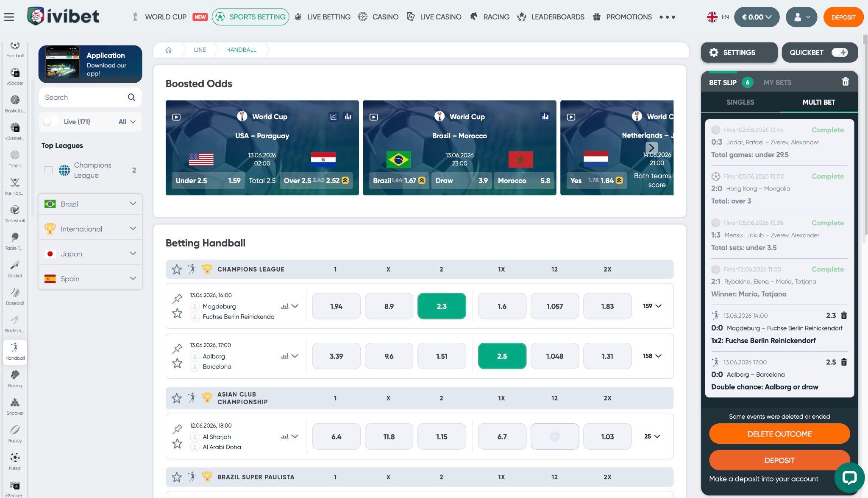Image resolution: width=868 pixels, height=498 pixels.
Task: Switch to the Singles tab
Action: pos(740,102)
